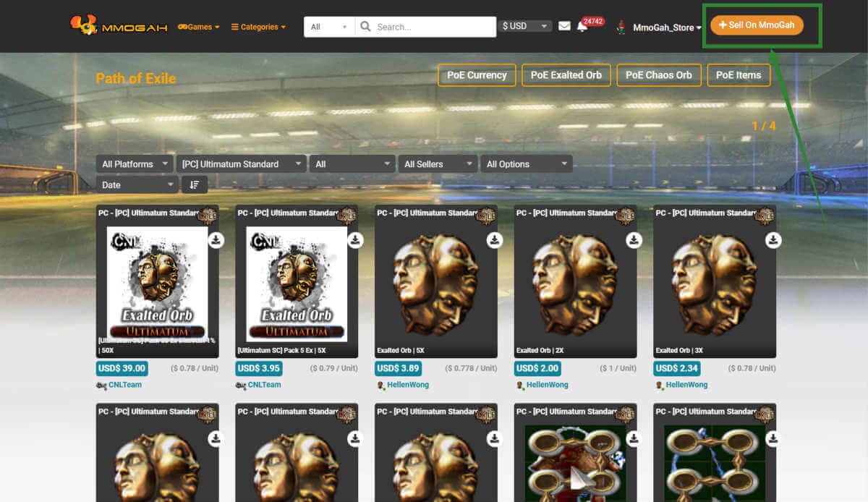Viewport: 868px width, 502px height.
Task: Click the "Exalted Orb | 2X" listing title
Action: (538, 351)
